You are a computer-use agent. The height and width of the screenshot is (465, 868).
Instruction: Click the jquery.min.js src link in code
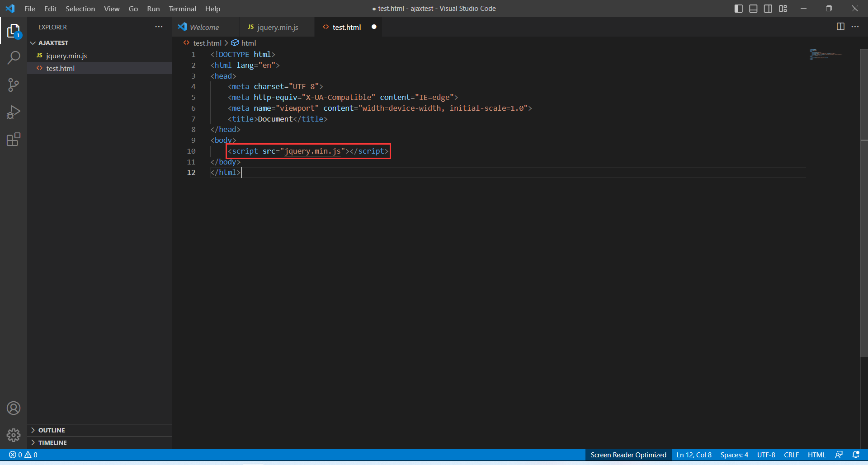click(312, 151)
